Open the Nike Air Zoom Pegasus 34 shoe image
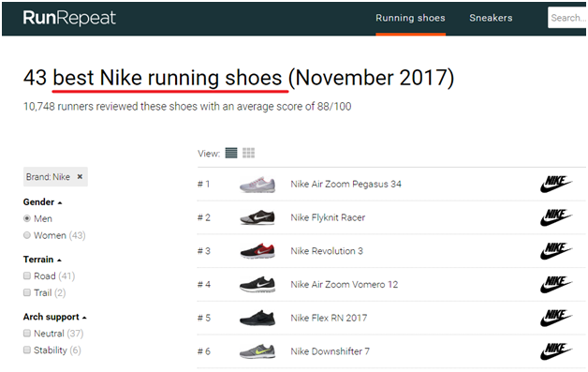The height and width of the screenshot is (372, 588). (257, 185)
